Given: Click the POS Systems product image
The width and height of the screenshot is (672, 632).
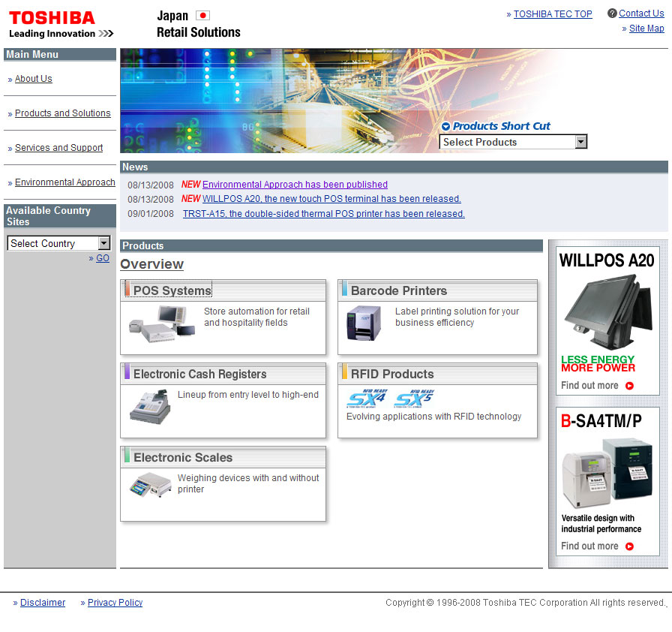Looking at the screenshot, I should [162, 324].
